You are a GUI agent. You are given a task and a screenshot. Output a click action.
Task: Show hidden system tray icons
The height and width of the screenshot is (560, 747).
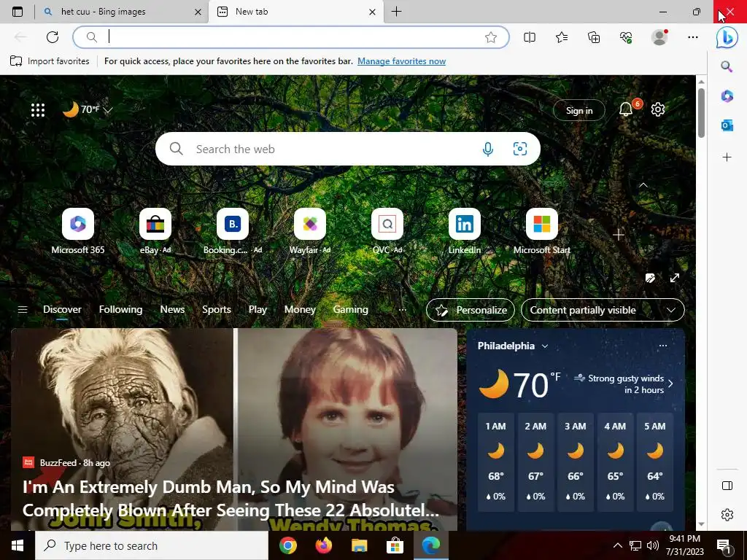tap(617, 545)
